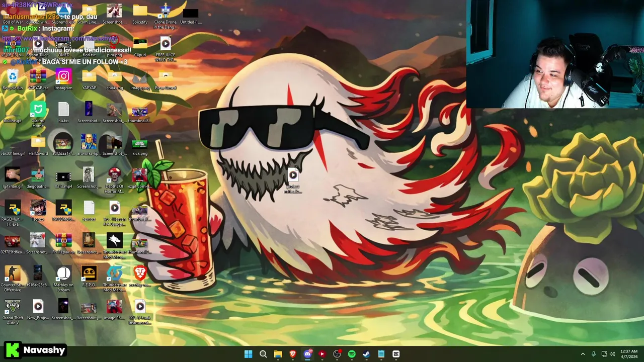The height and width of the screenshot is (362, 644).
Task: Open the plm.png image
Action: point(114,47)
